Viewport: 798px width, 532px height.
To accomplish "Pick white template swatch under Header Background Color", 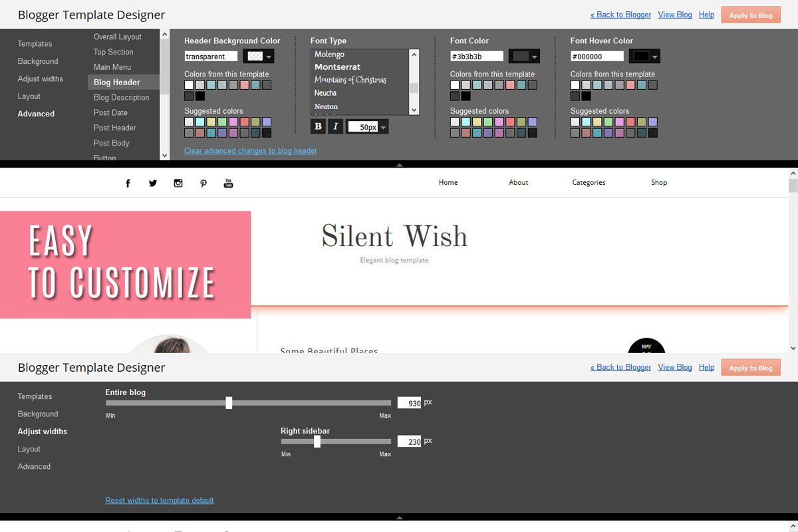I will (x=189, y=85).
